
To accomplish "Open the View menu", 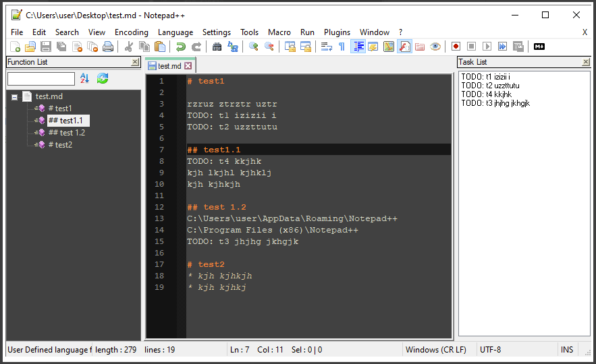I will [97, 32].
